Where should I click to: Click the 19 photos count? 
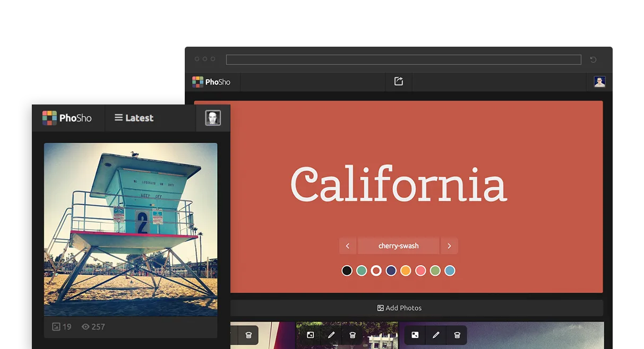62,327
